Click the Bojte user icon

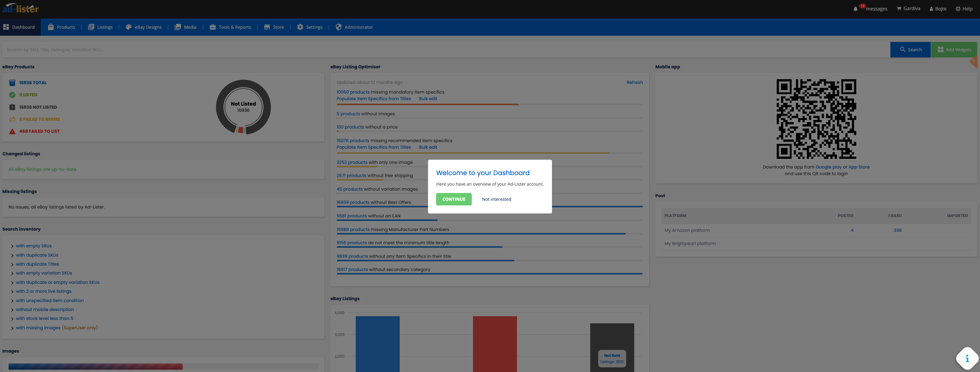(x=931, y=9)
